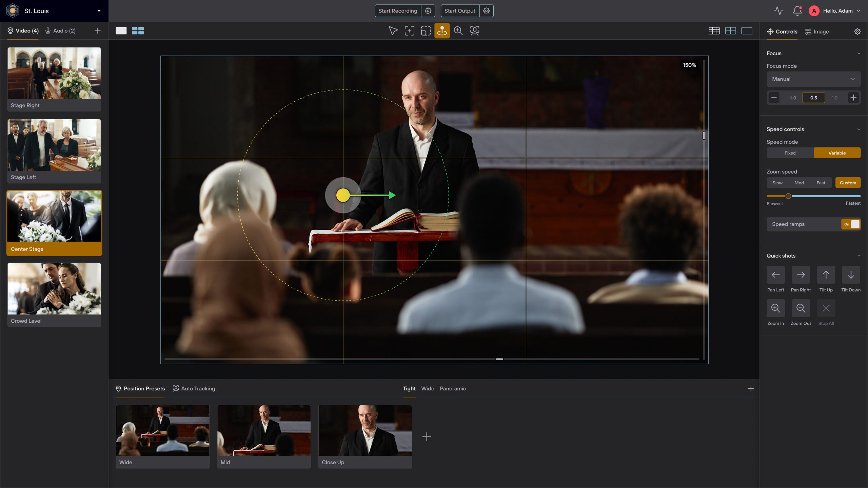
Task: Turn off Speed ramps switch
Action: [x=851, y=224]
